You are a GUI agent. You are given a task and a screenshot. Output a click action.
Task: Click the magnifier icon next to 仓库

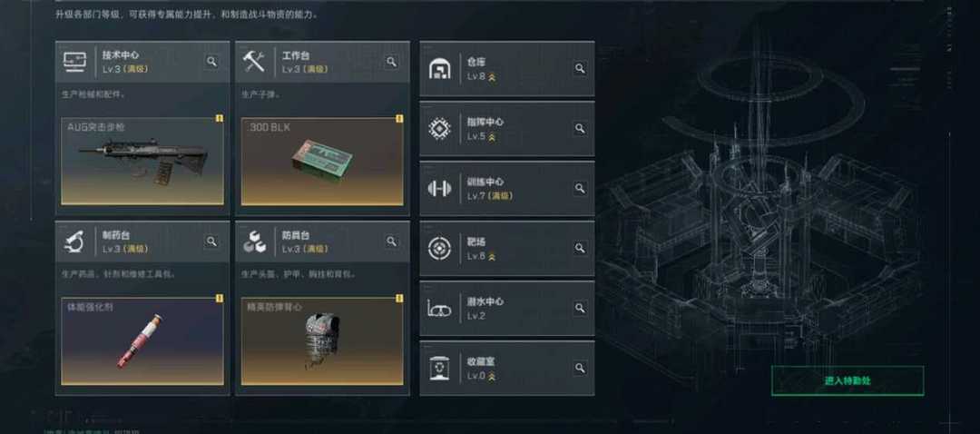tap(580, 68)
